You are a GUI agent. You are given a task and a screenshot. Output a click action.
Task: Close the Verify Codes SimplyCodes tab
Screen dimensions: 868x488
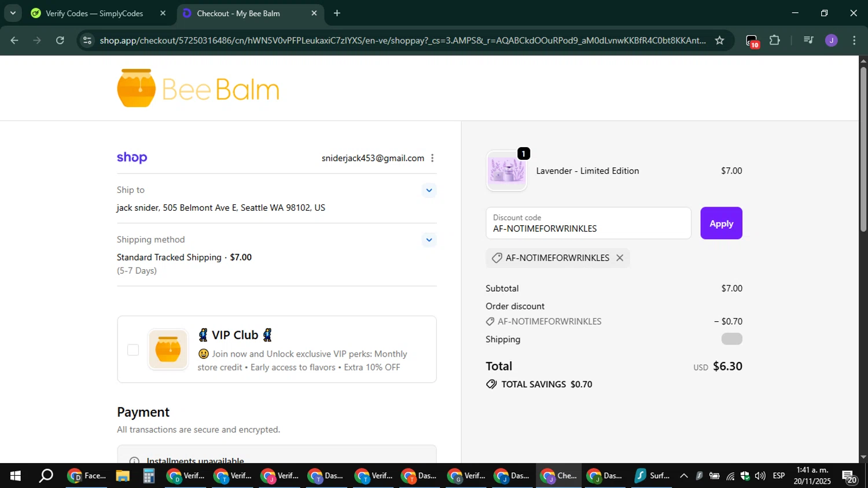coord(163,13)
